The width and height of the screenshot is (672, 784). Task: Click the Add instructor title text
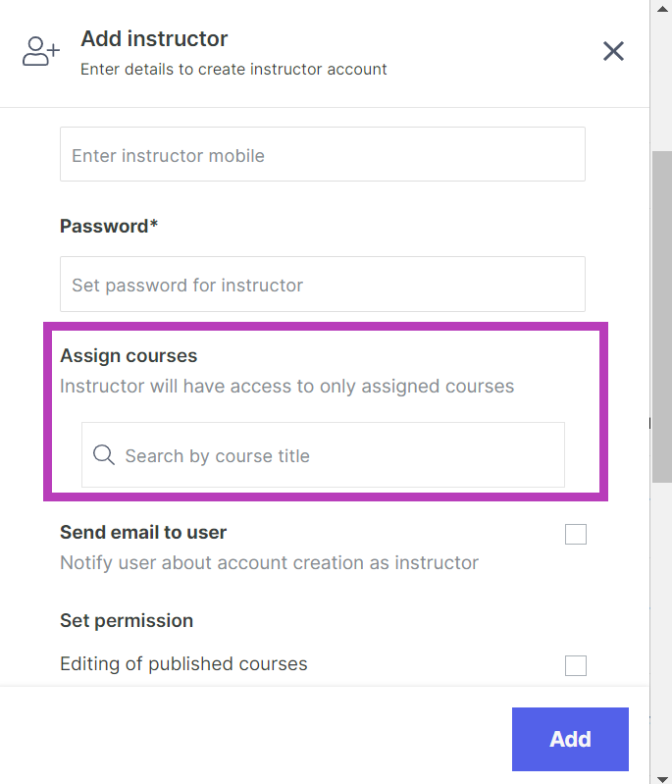[x=154, y=39]
